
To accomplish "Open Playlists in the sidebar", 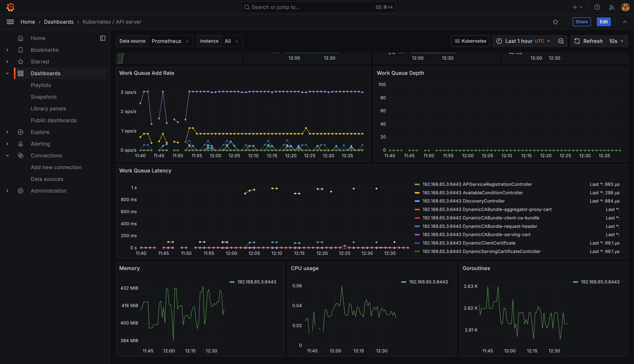I will point(41,85).
